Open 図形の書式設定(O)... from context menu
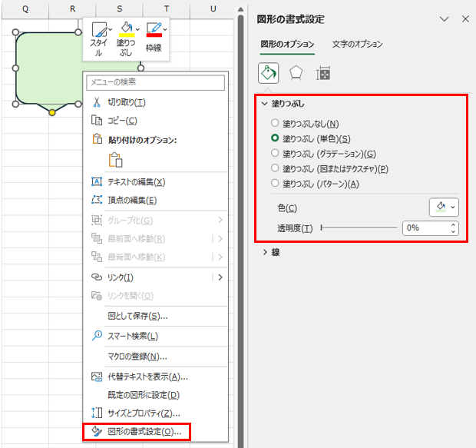This screenshot has height=448, width=476. 137,432
